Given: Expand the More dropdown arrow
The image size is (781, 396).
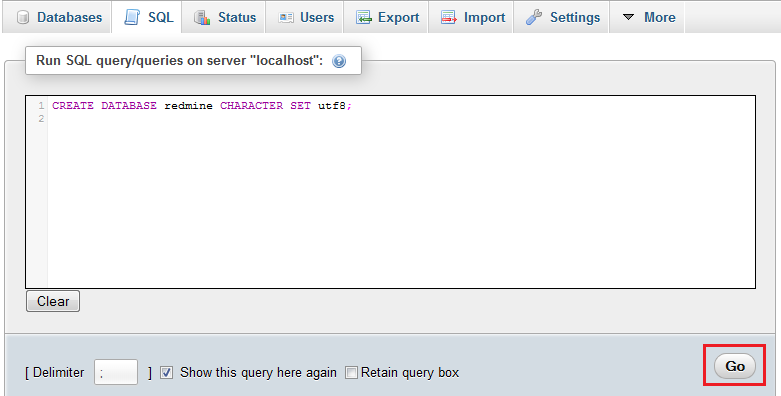Looking at the screenshot, I should (629, 17).
